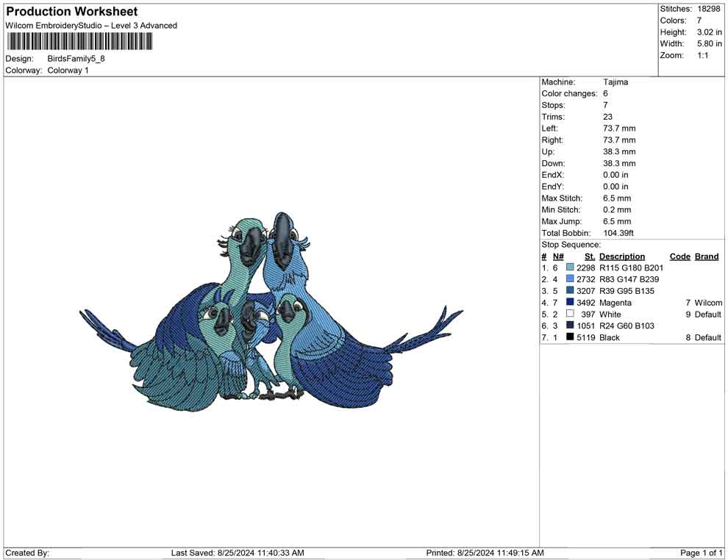This screenshot has height=560, width=728.
Task: Click stitch count '3492' in Magenta row
Action: point(586,303)
